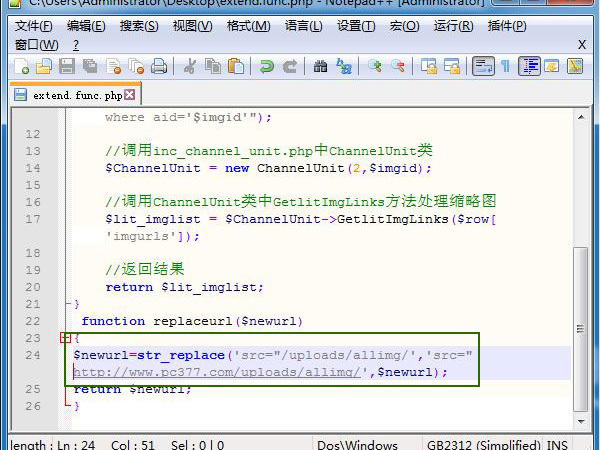Click the document map toolbar icon
Screen dimensions: 600x450
tap(575, 66)
